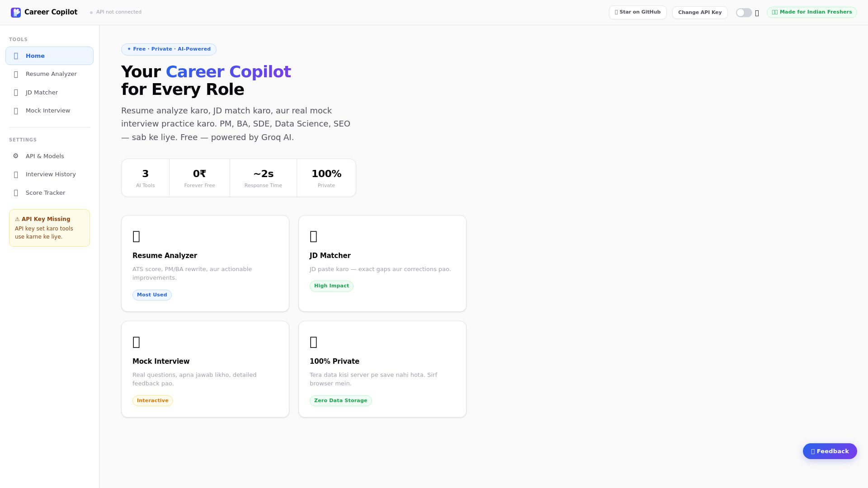
Task: Click the Made for Indian Freshers badge
Action: pyautogui.click(x=811, y=13)
